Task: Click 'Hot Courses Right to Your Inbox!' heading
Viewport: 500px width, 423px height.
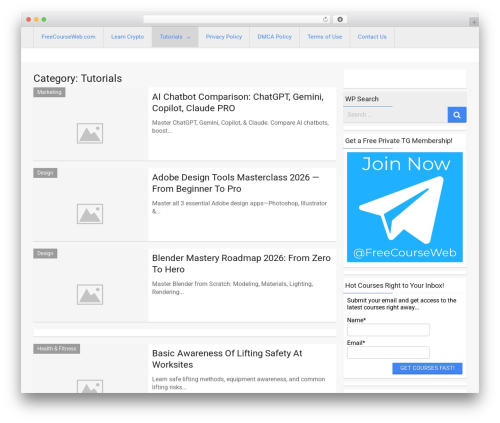Action: [395, 286]
